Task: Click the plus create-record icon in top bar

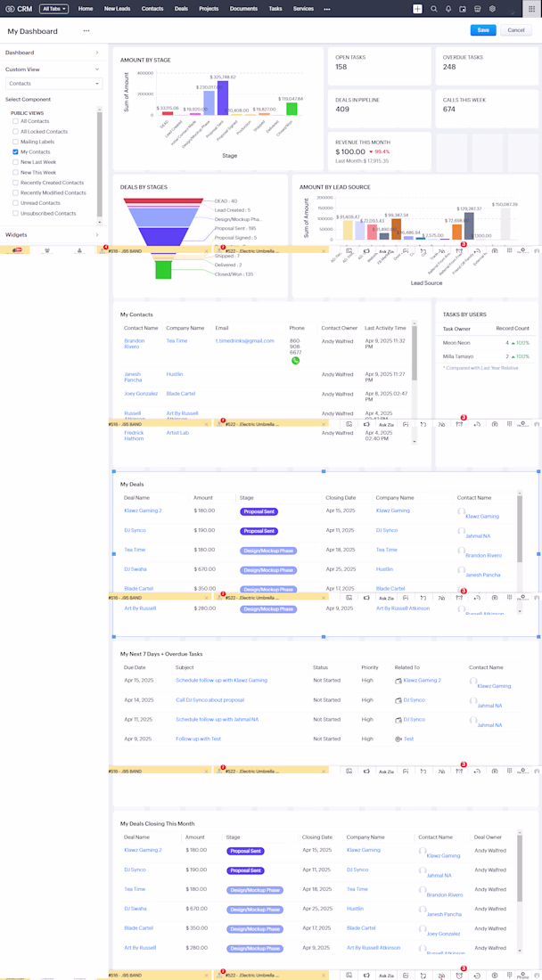Action: 417,9
